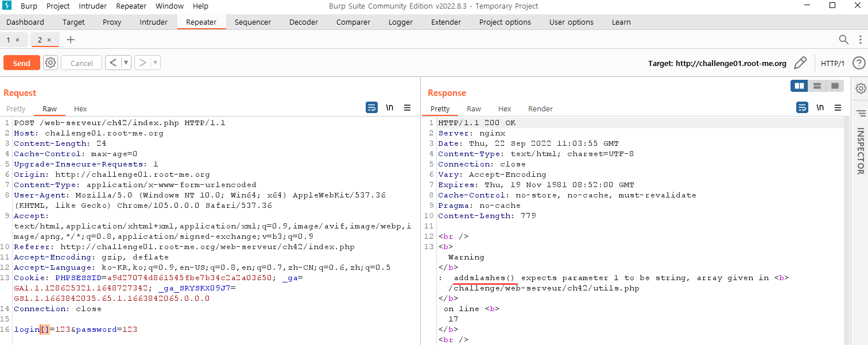Switch to Proxy tab
The height and width of the screenshot is (345, 868).
(112, 22)
